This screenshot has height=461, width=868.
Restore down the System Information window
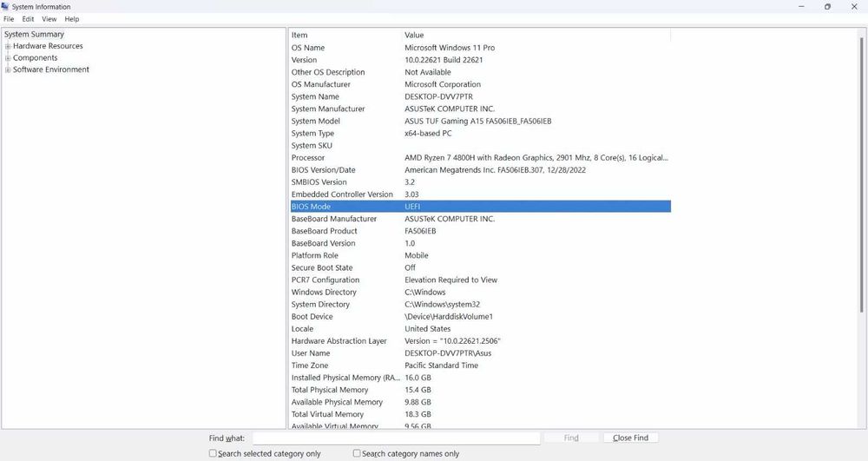pos(827,7)
